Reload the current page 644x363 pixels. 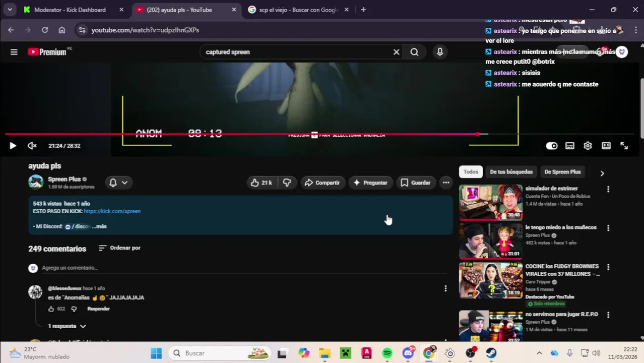pyautogui.click(x=45, y=30)
